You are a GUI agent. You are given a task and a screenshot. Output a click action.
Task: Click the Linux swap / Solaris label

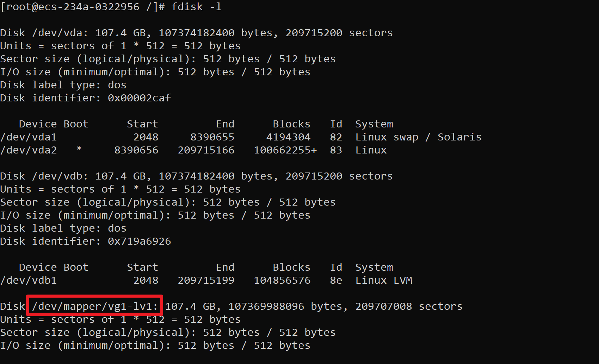point(418,137)
